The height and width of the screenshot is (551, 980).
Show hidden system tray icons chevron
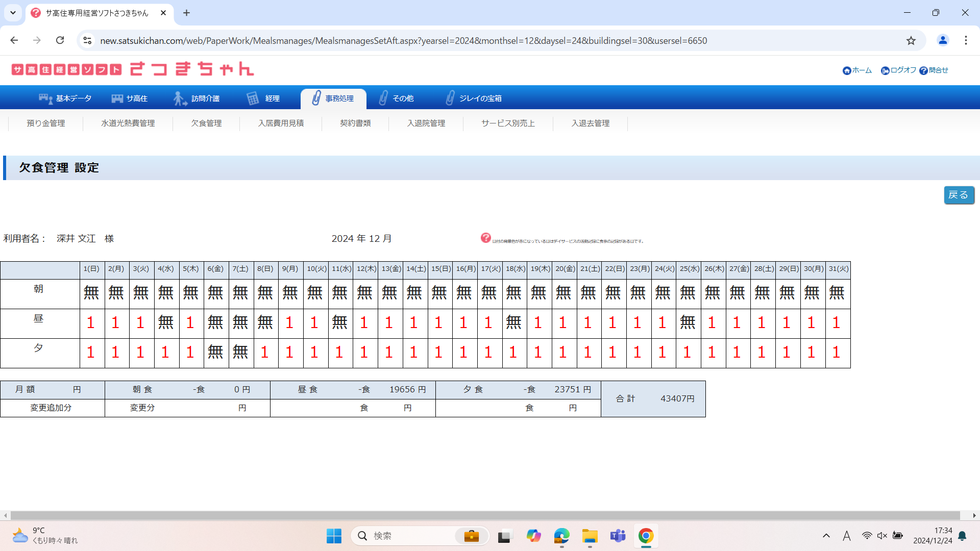coord(826,536)
